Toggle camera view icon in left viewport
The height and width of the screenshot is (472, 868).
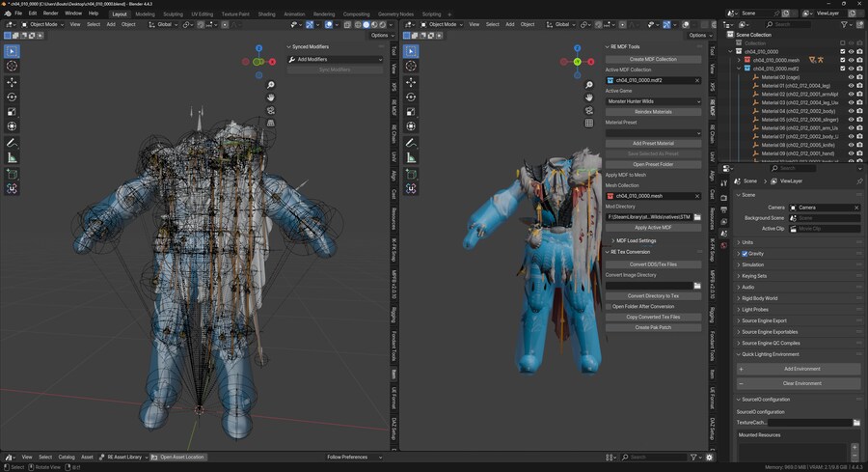click(271, 110)
